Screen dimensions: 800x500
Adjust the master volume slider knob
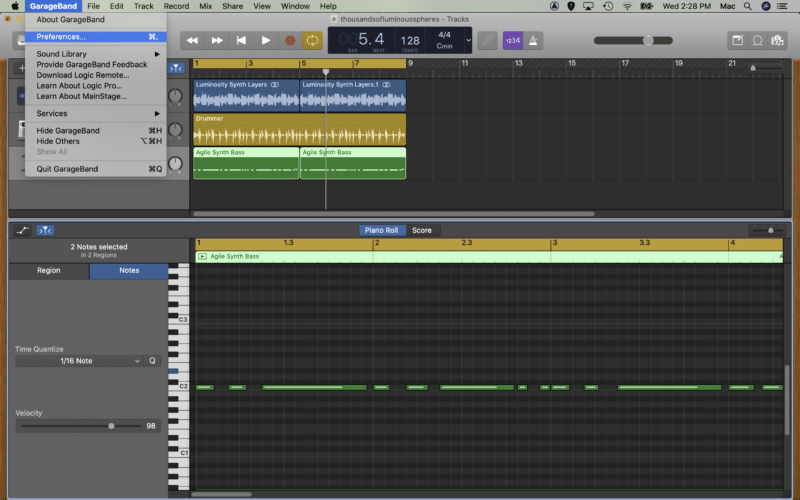648,40
